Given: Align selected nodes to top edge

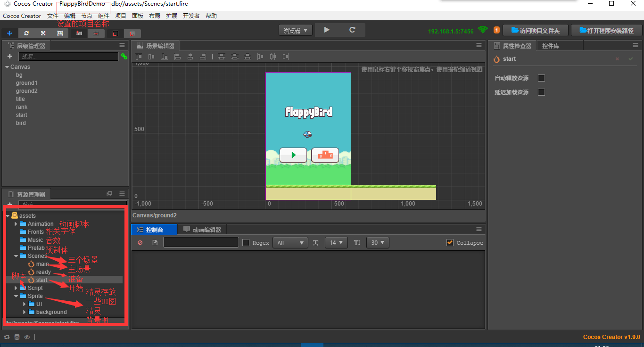Looking at the screenshot, I should click(139, 57).
